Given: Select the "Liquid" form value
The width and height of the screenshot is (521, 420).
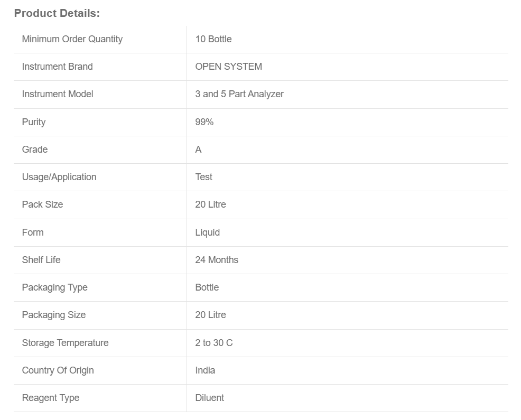Looking at the screenshot, I should tap(207, 232).
